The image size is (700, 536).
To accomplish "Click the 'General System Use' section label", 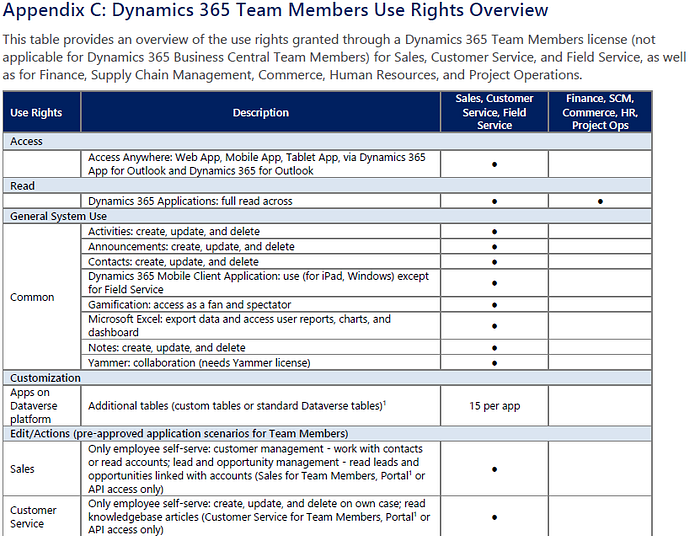I will [58, 216].
